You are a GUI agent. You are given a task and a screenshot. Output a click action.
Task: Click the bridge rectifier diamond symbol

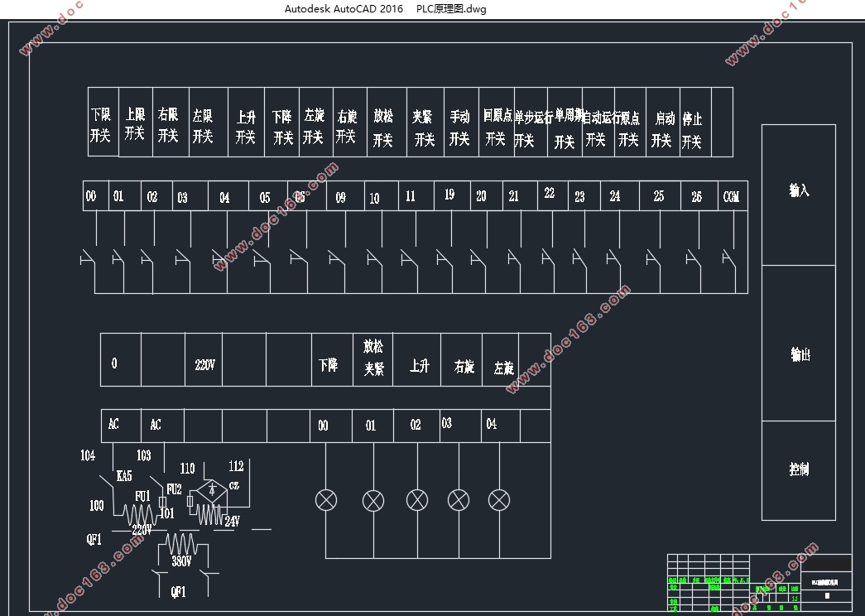(x=212, y=491)
